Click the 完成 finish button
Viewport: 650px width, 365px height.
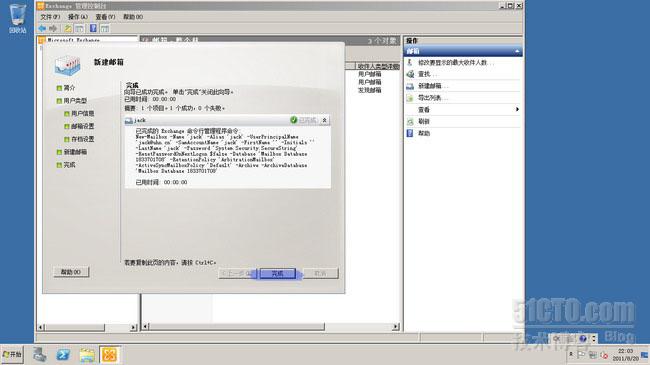(x=278, y=273)
